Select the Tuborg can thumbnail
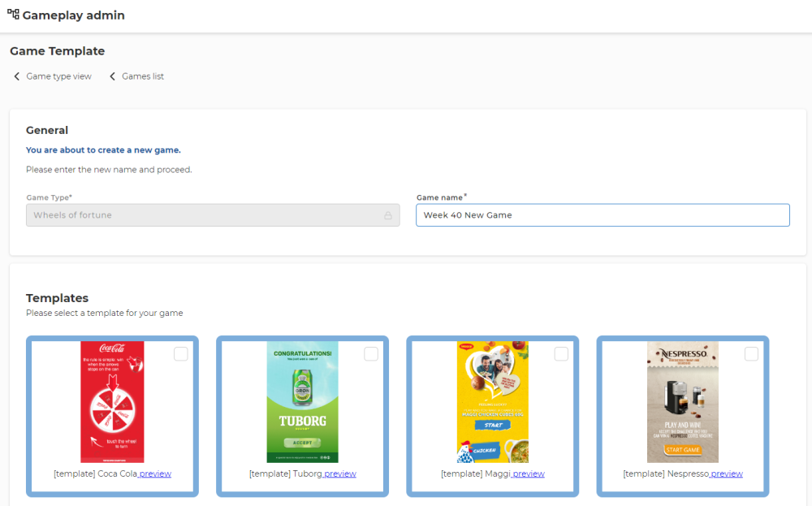This screenshot has width=812, height=506. coord(302,402)
